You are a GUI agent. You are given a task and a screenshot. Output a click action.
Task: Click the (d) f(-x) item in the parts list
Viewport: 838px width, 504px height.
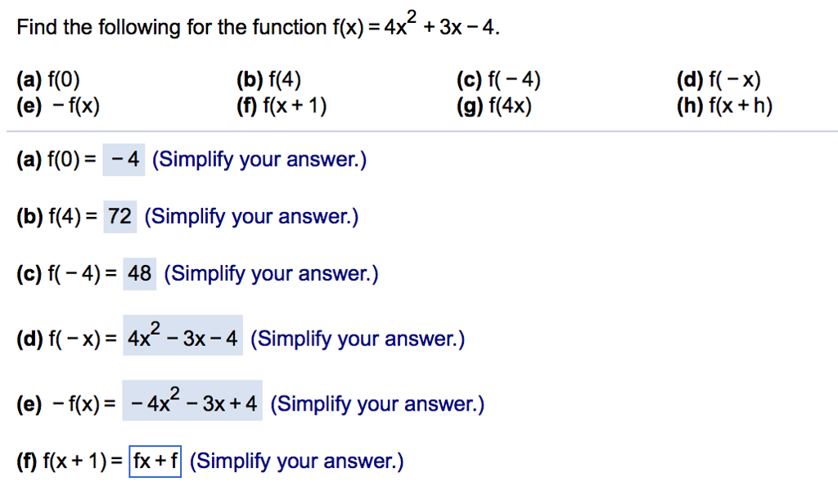[x=719, y=79]
